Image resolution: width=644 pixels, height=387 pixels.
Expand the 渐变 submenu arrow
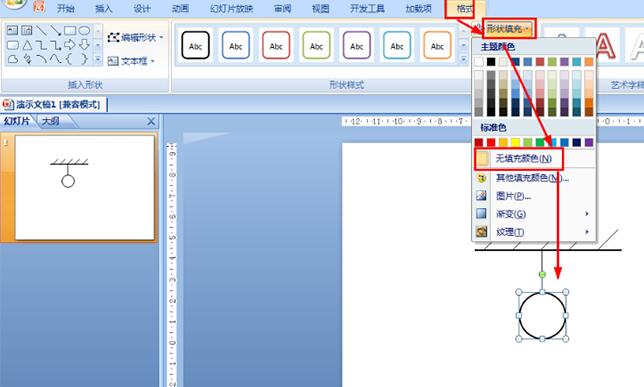coord(586,214)
